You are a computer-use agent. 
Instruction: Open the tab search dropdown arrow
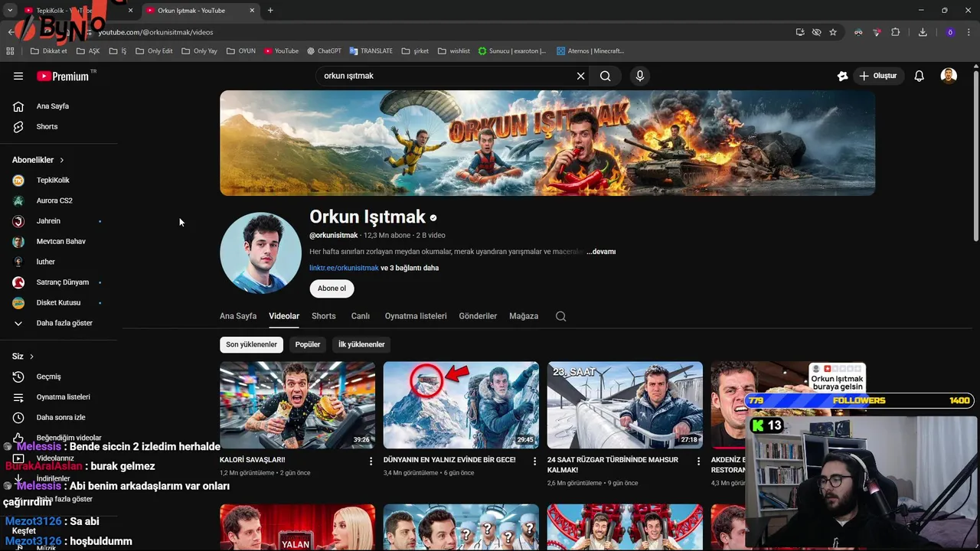click(x=10, y=11)
